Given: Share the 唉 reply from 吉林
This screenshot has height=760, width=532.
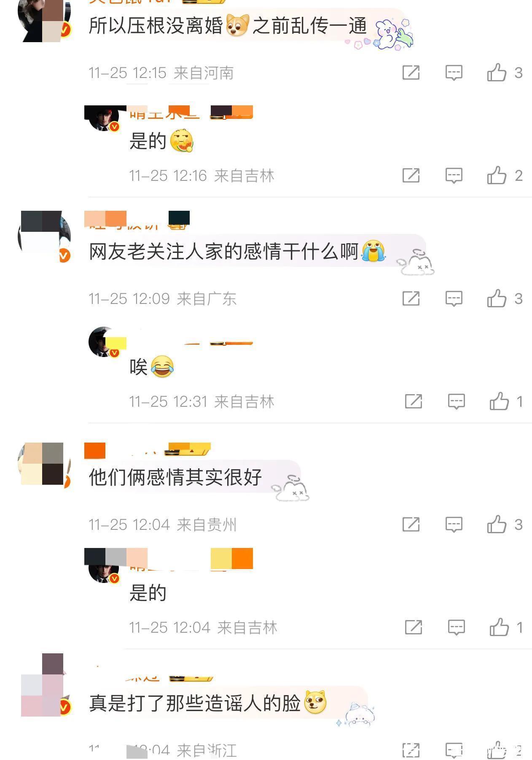Looking at the screenshot, I should (x=414, y=401).
